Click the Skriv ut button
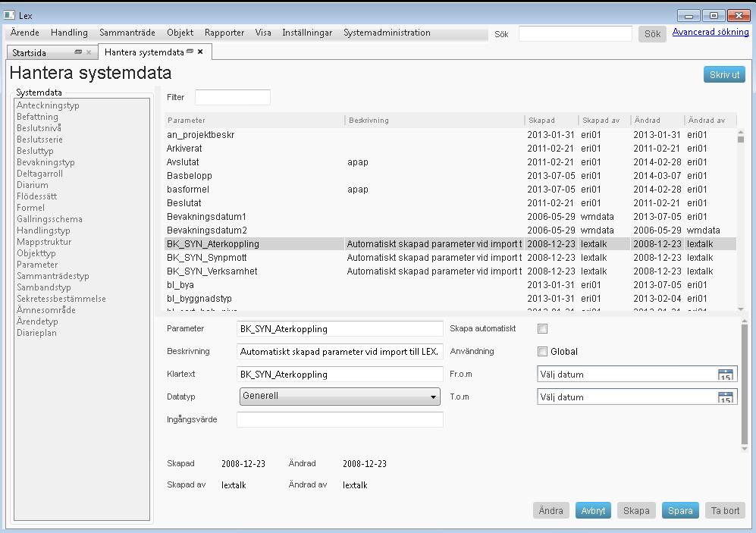Screen dimensions: 756x533 pyautogui.click(x=724, y=75)
